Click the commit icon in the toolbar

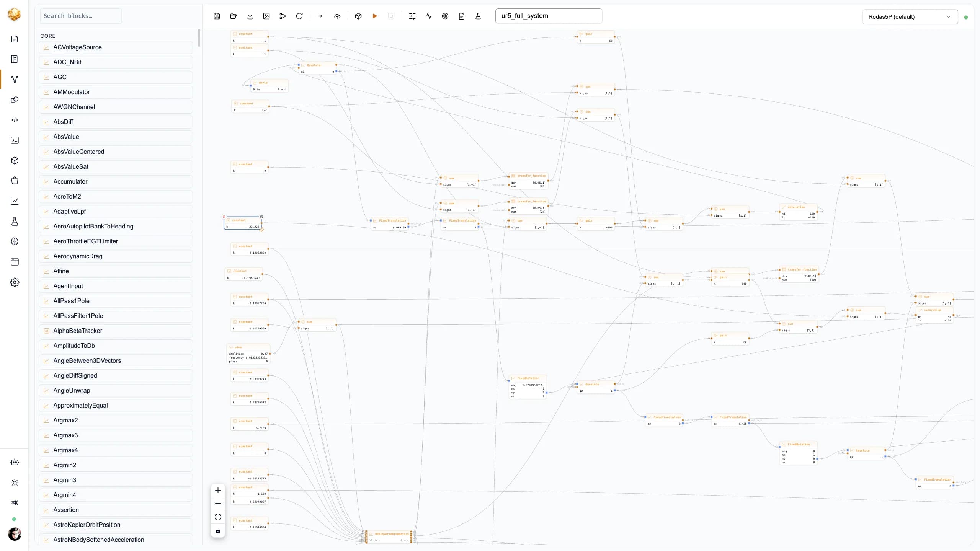(x=321, y=16)
